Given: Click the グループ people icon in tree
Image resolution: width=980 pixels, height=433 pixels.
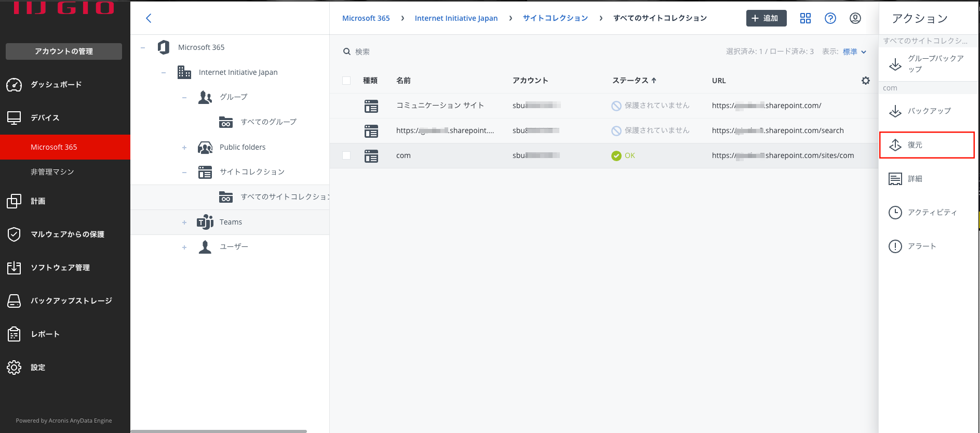Looking at the screenshot, I should pos(205,97).
